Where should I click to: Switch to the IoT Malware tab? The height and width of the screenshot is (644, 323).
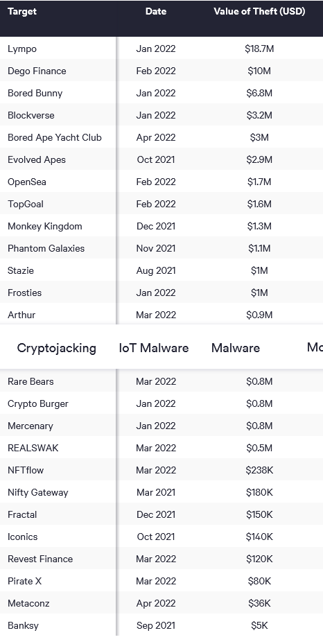point(154,348)
